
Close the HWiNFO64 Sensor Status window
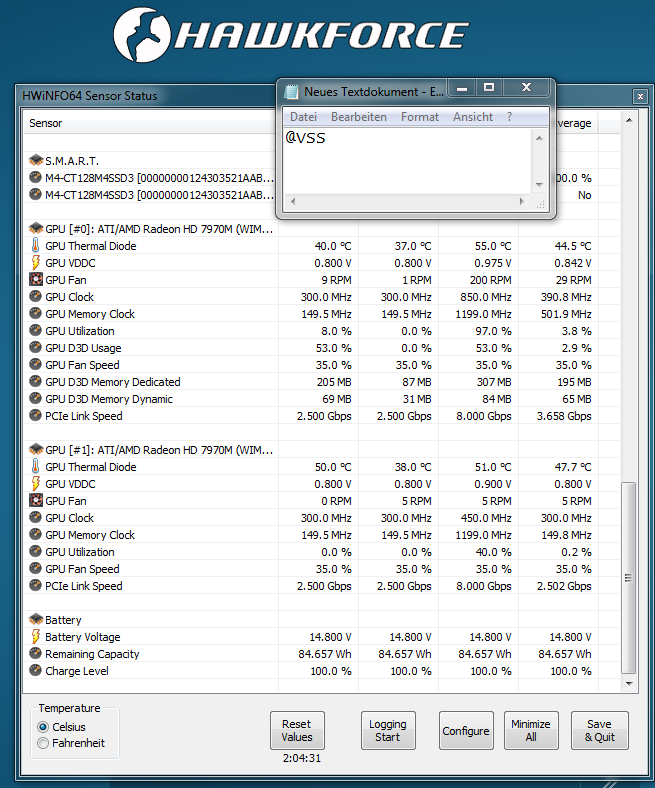pyautogui.click(x=640, y=96)
